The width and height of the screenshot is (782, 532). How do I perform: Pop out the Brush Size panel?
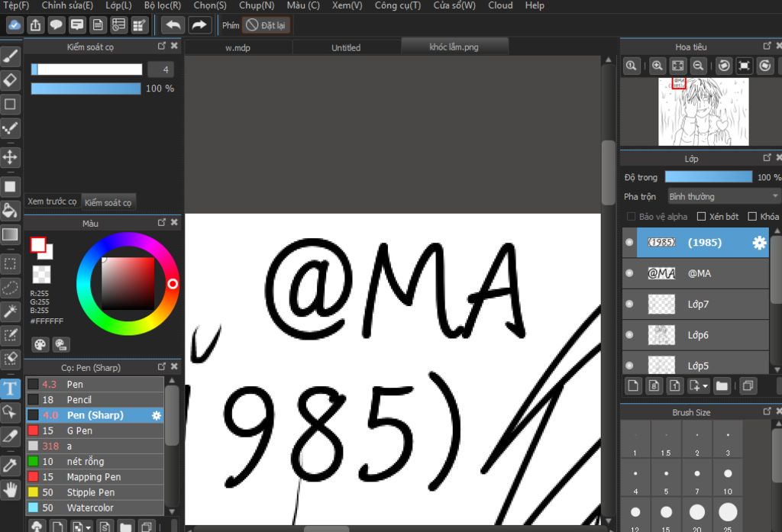coord(767,411)
